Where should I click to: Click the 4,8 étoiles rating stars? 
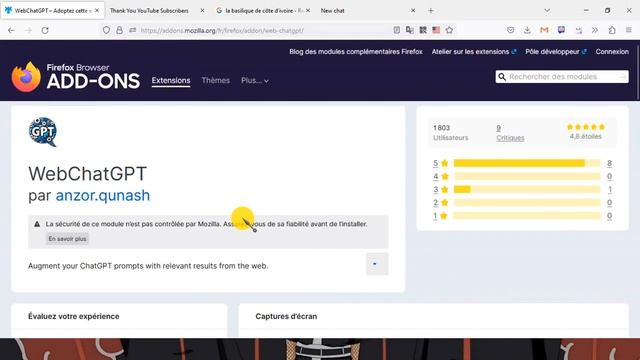[x=586, y=127]
